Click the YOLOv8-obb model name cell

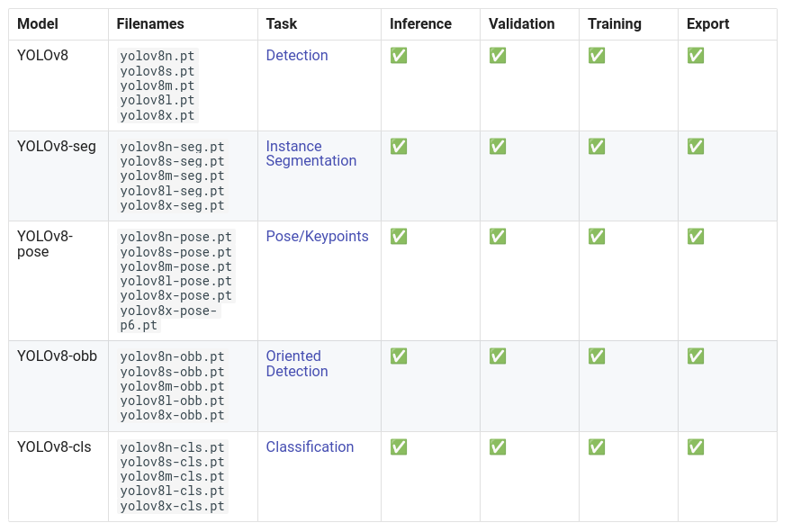tap(57, 356)
